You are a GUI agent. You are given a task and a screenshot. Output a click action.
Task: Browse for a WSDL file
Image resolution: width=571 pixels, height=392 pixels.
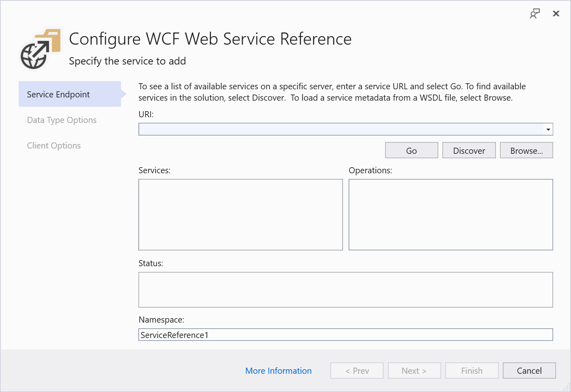point(526,150)
